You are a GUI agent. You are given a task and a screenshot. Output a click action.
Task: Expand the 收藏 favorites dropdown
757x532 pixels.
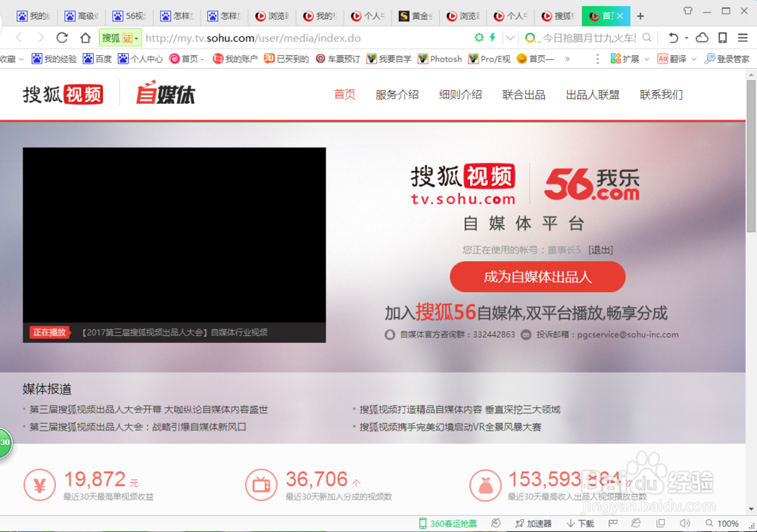click(11, 59)
